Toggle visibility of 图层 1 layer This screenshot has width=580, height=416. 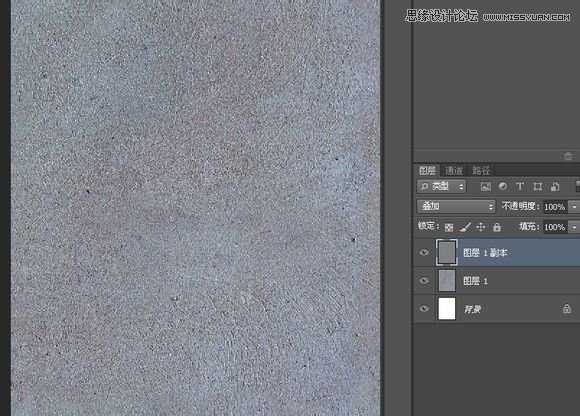(424, 281)
